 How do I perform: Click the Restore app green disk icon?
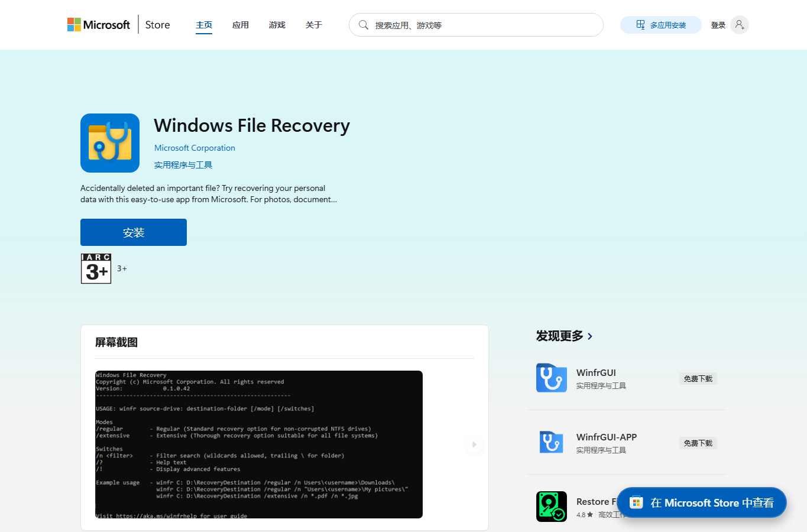[552, 507]
